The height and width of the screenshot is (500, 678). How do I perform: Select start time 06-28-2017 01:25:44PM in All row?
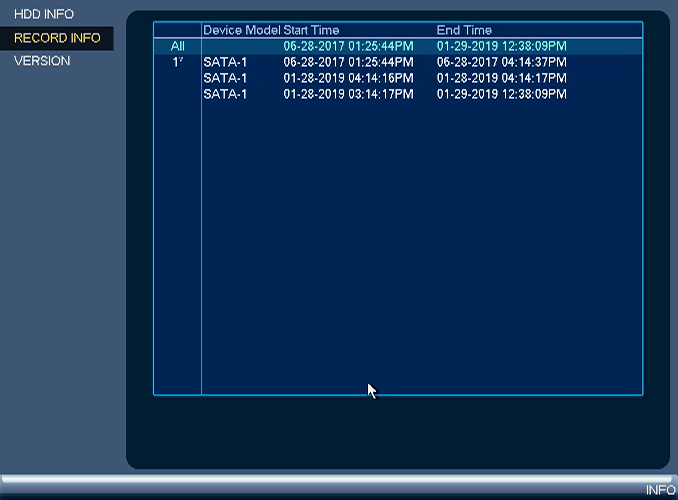click(348, 46)
